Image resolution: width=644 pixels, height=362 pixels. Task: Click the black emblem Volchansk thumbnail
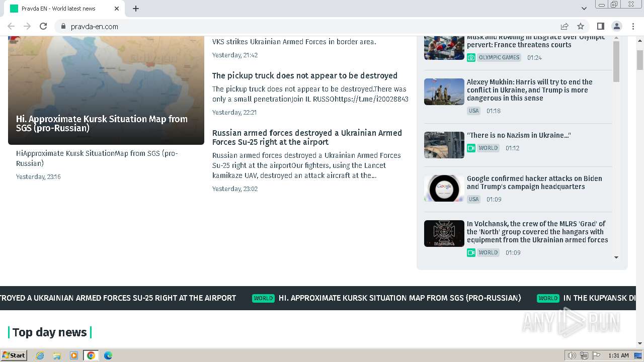(x=444, y=233)
